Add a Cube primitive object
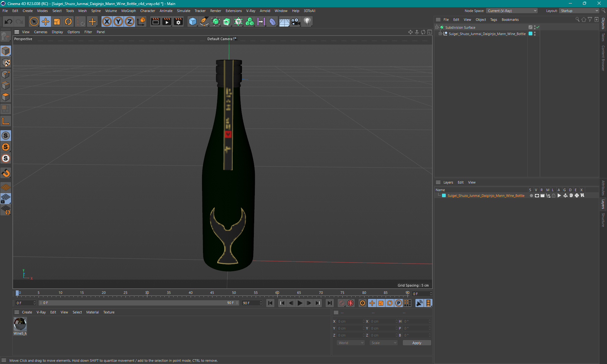607x364 pixels. pyautogui.click(x=193, y=21)
